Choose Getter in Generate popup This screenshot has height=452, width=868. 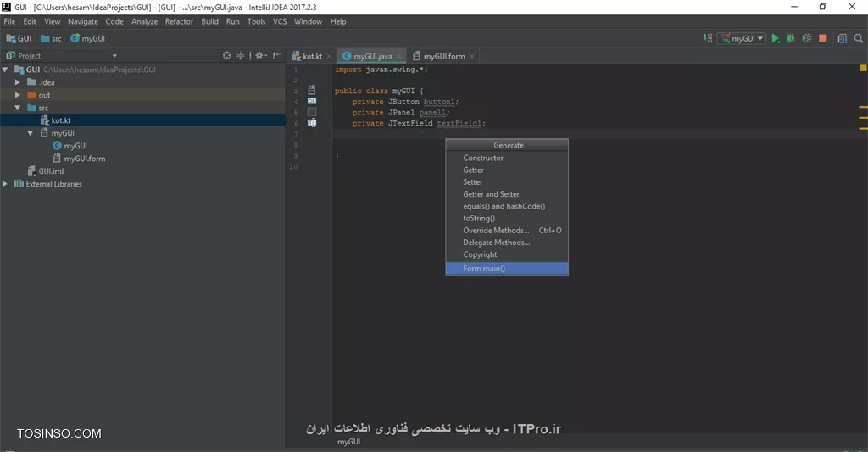coord(507,170)
